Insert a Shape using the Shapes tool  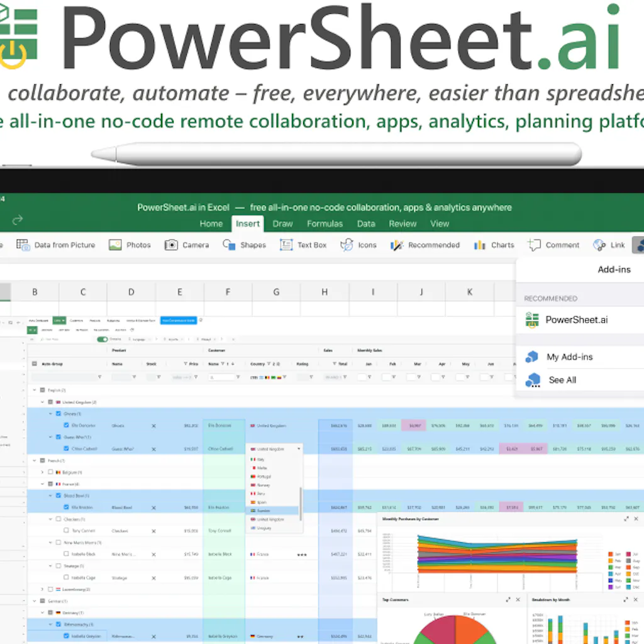[x=244, y=245]
